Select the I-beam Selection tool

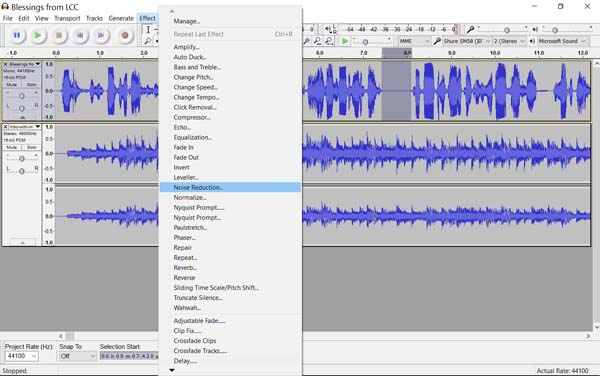click(148, 29)
